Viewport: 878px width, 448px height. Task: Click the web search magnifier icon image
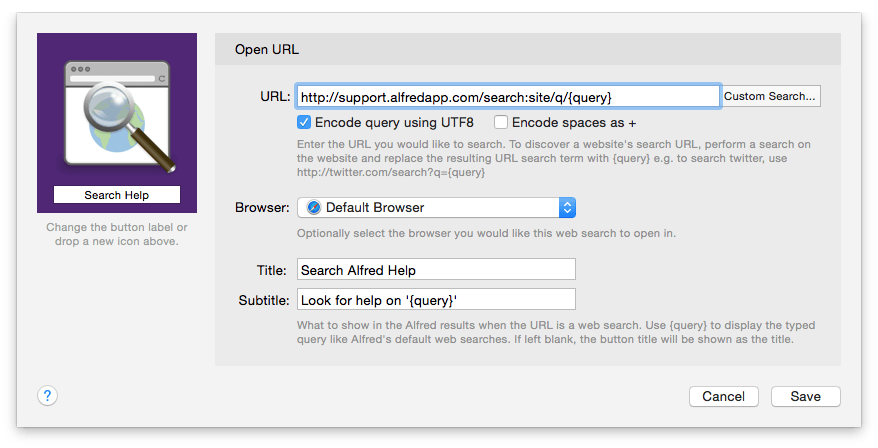coord(118,114)
